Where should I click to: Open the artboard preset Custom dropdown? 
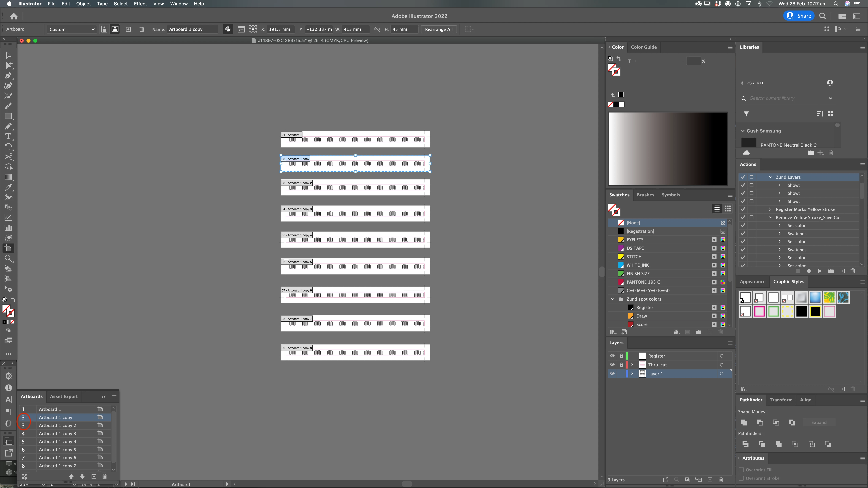[x=71, y=29]
